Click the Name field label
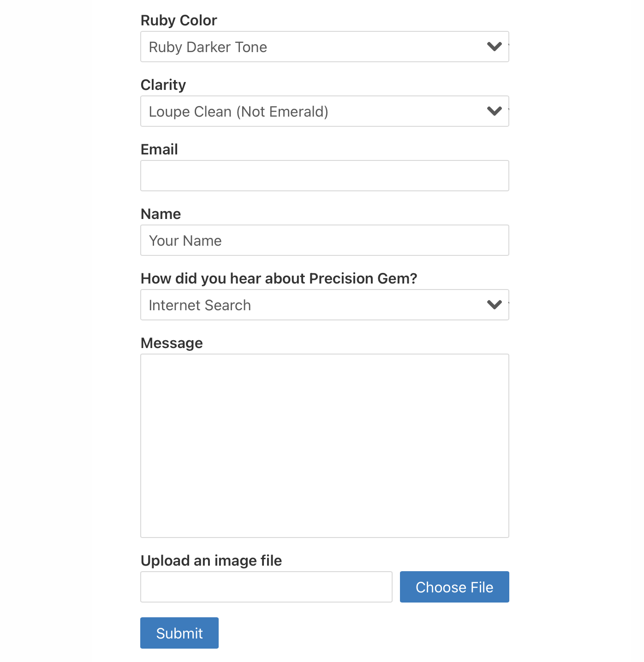This screenshot has width=644, height=662. point(161,214)
